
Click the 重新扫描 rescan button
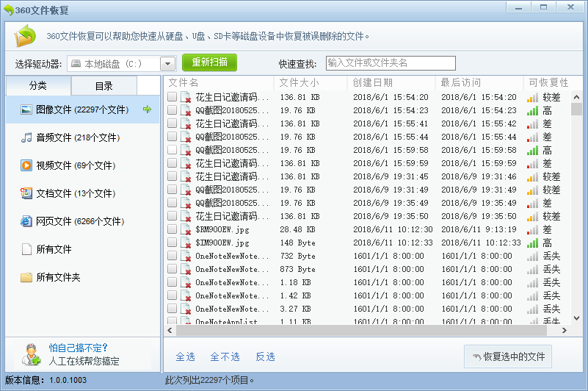tap(210, 62)
